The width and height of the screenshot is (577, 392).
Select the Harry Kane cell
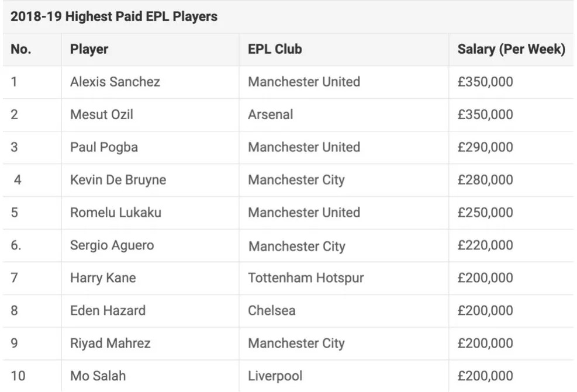pos(102,278)
